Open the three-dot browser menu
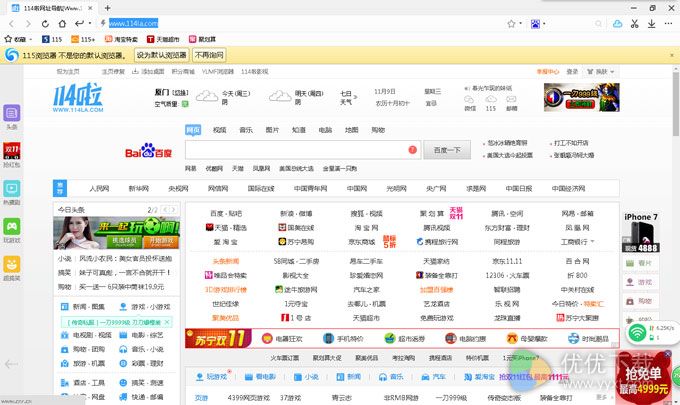This screenshot has width=680, height=405. click(x=668, y=24)
